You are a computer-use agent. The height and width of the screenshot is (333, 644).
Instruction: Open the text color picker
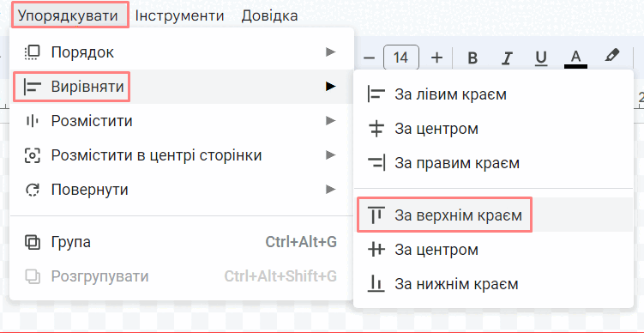575,58
